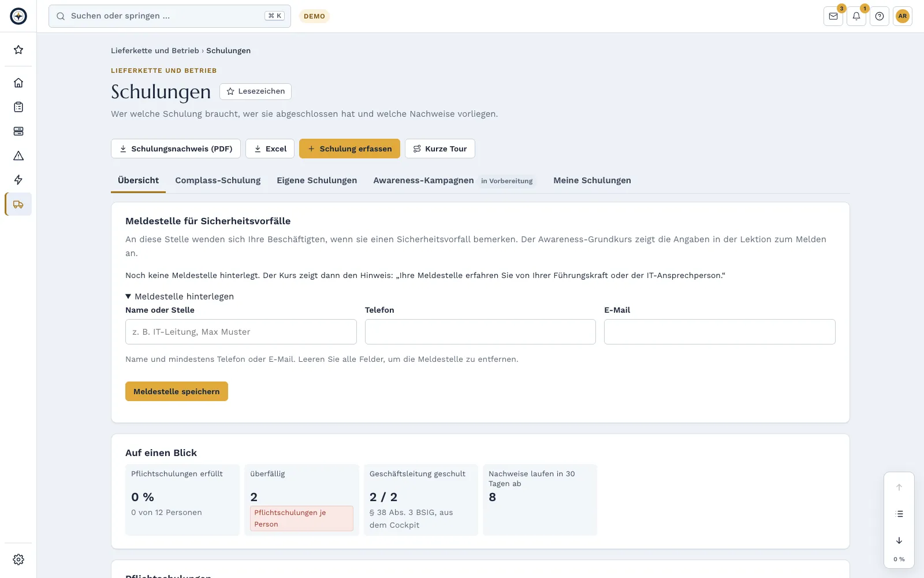The image size is (924, 578).
Task: Export to Excel
Action: coord(270,149)
